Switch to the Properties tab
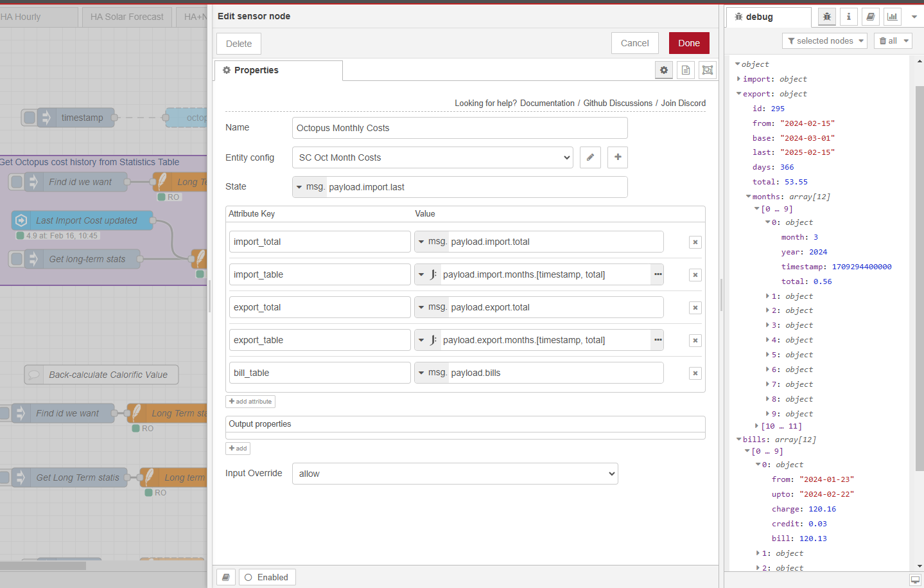The width and height of the screenshot is (924, 588). click(x=278, y=70)
